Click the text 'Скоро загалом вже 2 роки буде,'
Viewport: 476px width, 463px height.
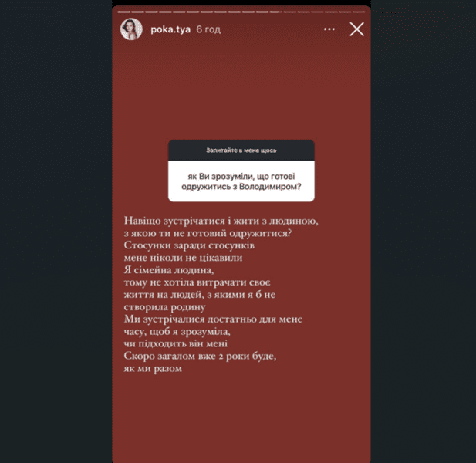[200, 356]
